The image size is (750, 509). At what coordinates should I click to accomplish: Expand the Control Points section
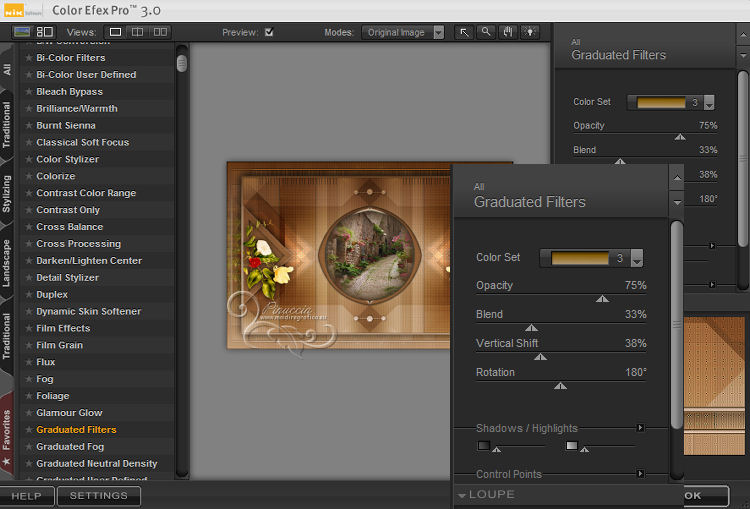(x=640, y=474)
